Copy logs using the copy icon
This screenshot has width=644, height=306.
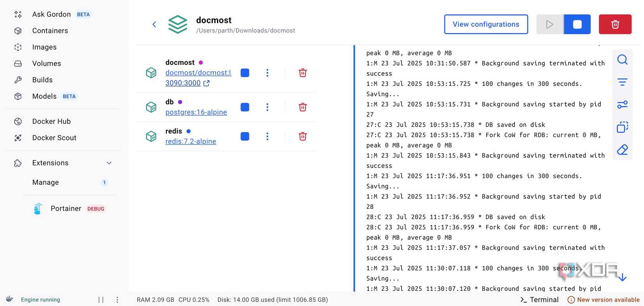point(622,127)
